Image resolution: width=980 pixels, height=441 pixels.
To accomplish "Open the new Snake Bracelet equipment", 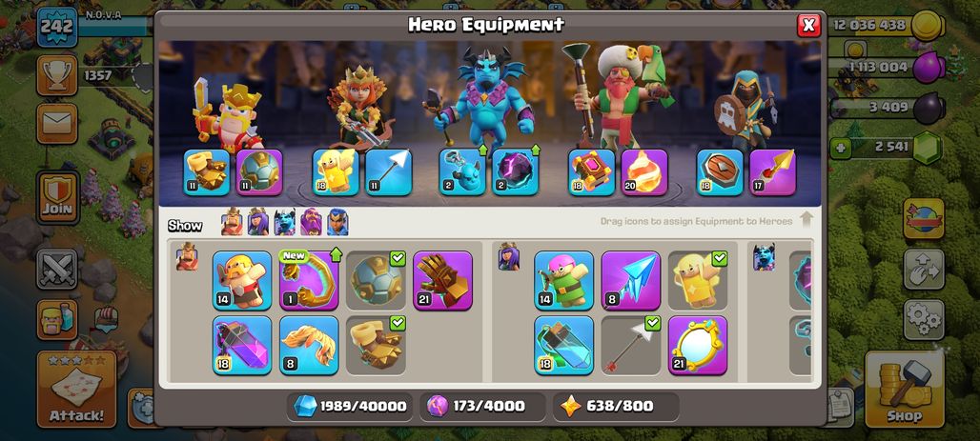I will [309, 280].
